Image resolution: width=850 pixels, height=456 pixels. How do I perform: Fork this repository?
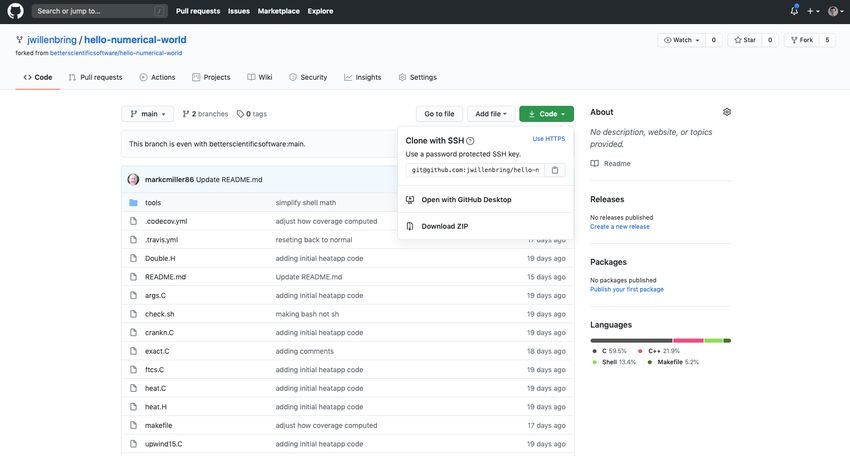coord(802,40)
